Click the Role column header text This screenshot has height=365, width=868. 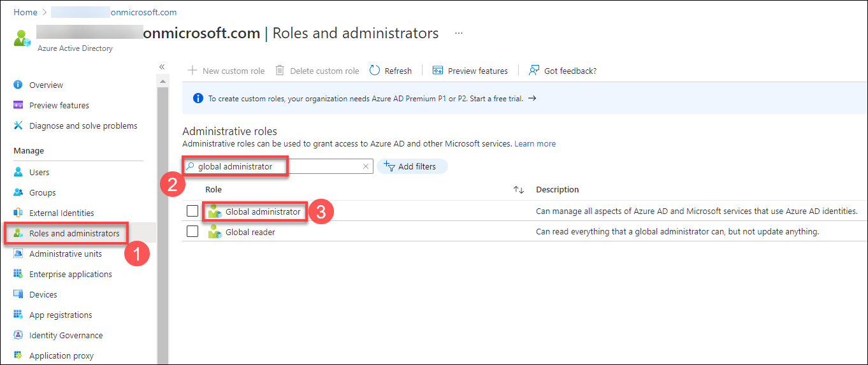point(213,189)
